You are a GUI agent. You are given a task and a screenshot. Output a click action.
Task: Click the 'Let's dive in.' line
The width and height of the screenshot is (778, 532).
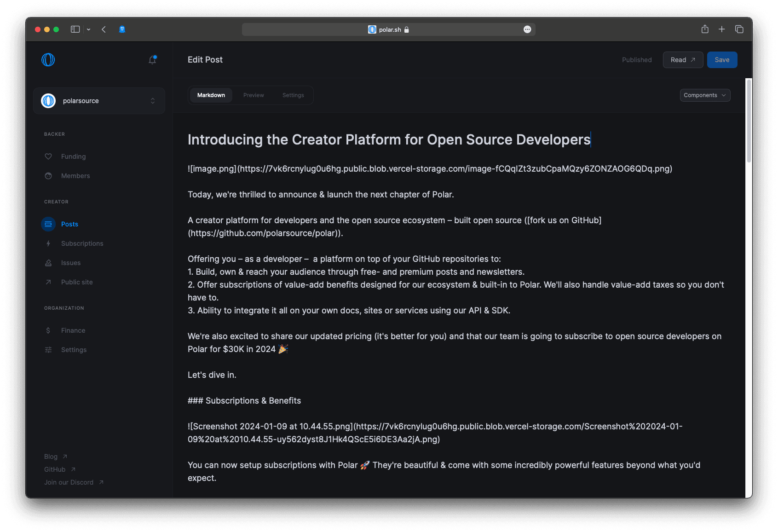[212, 375]
